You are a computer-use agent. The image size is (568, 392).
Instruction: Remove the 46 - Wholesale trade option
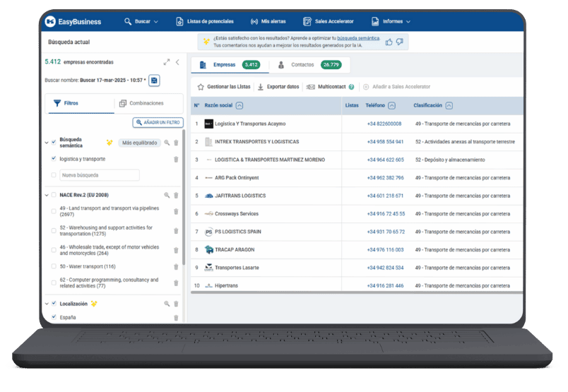pos(176,250)
